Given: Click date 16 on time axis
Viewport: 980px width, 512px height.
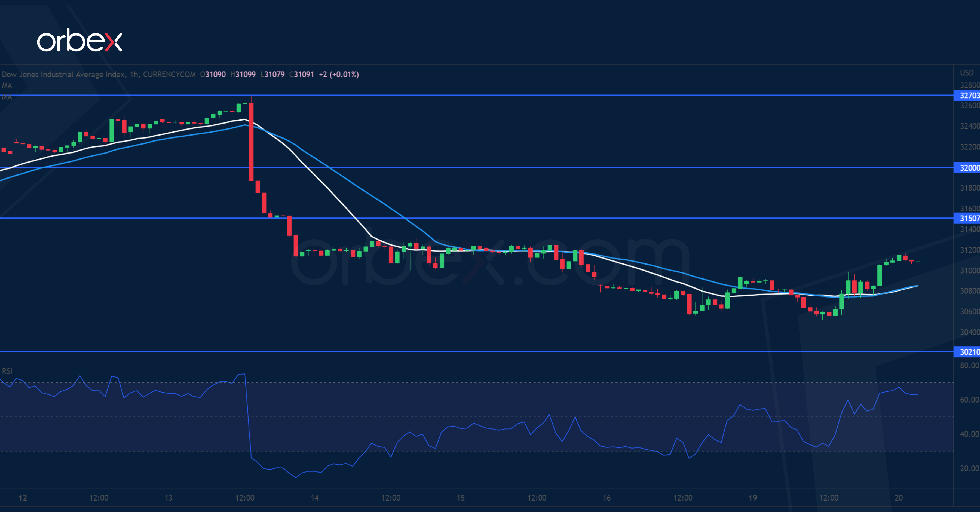Looking at the screenshot, I should 607,498.
